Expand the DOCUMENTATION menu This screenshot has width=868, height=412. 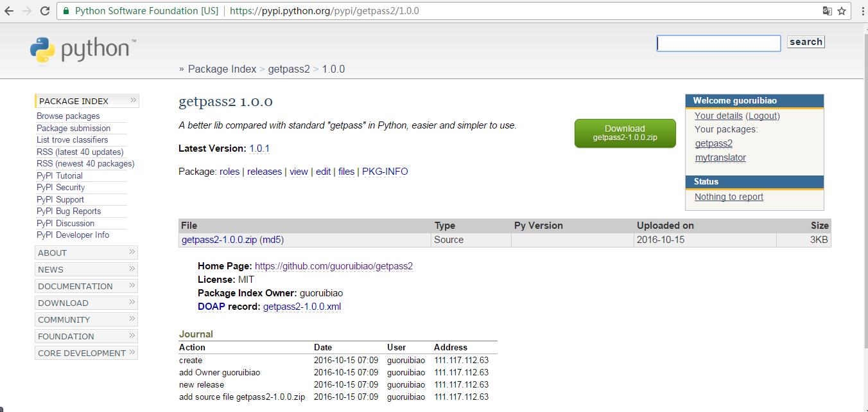[x=87, y=286]
